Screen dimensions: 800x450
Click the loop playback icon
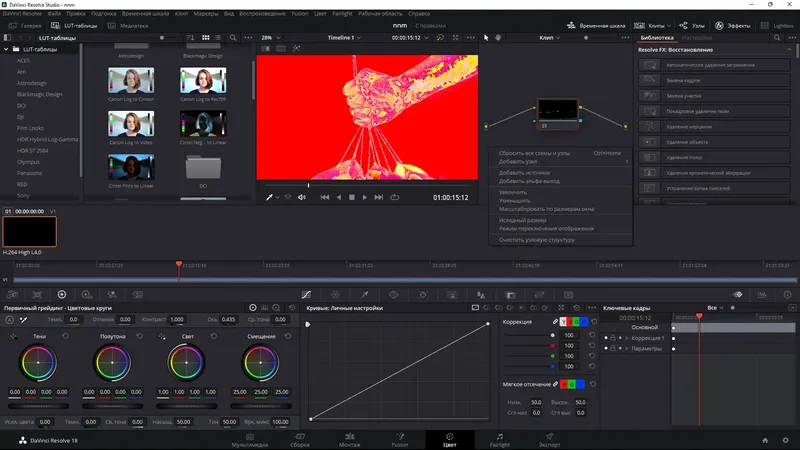coord(395,197)
